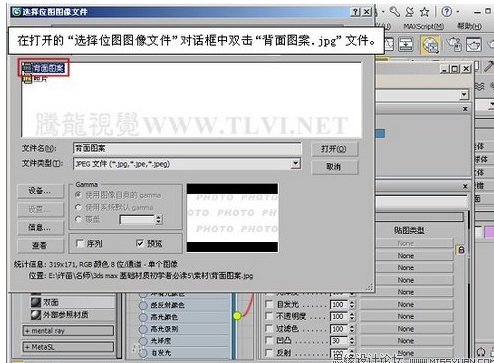494x363 pixels.
Task: Click the Space Warps waves icon
Action: [480, 86]
